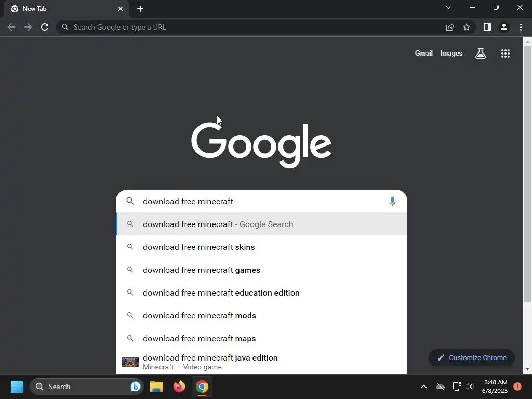This screenshot has width=532, height=399.
Task: Open Bing chat icon in taskbar search
Action: coord(136,387)
